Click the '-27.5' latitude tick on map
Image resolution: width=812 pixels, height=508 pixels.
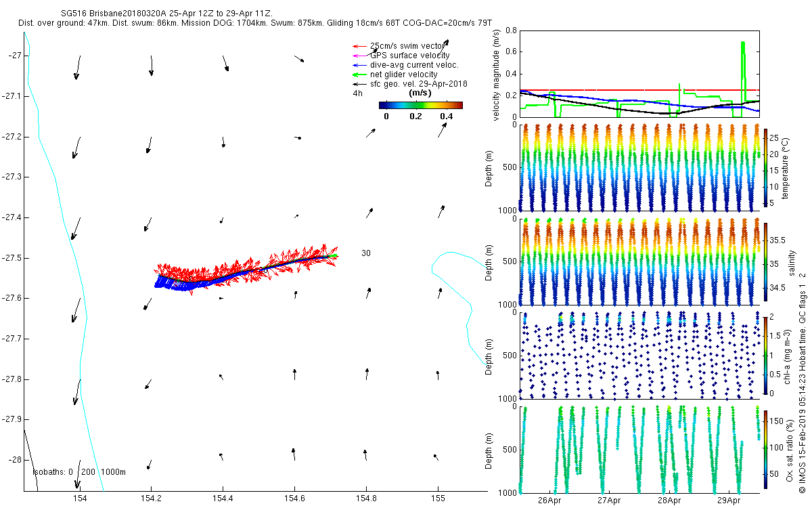click(11, 258)
